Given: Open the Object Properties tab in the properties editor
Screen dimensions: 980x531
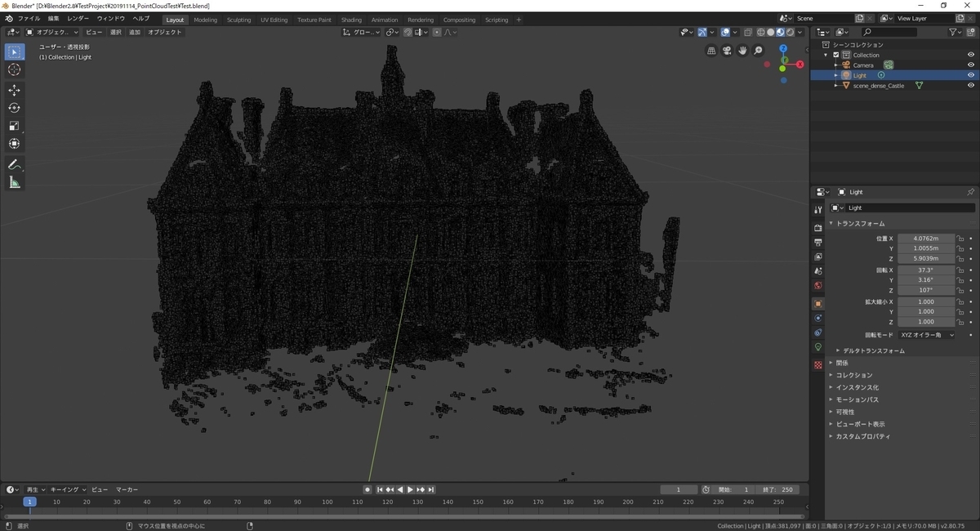Looking at the screenshot, I should pos(818,302).
